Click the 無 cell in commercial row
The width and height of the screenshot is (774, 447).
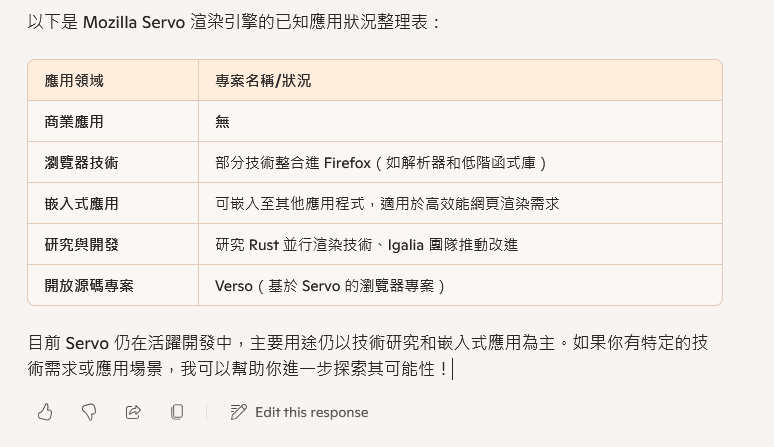pos(222,121)
